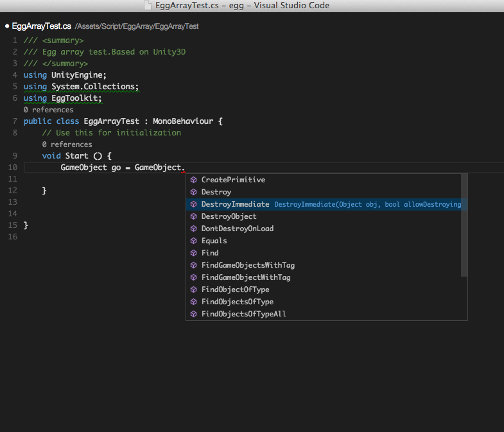Click the method icon beside Find
504x432 pixels.
[x=193, y=253]
